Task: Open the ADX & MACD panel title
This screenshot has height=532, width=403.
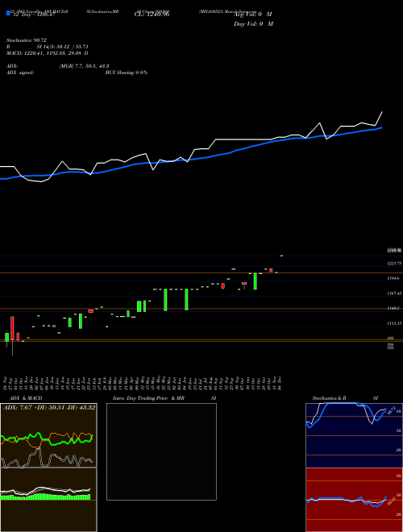Action: coord(26,398)
